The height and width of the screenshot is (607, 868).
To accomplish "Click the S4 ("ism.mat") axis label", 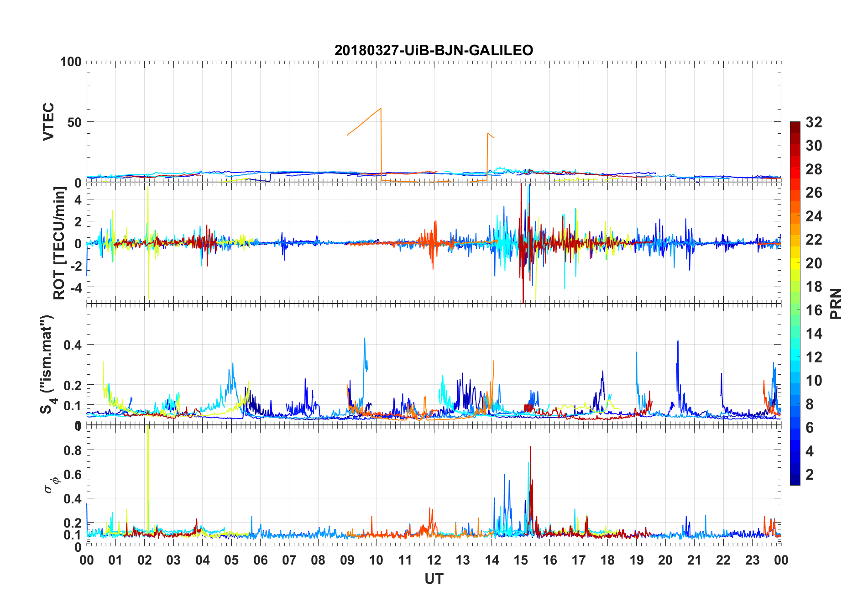I will click(x=47, y=365).
